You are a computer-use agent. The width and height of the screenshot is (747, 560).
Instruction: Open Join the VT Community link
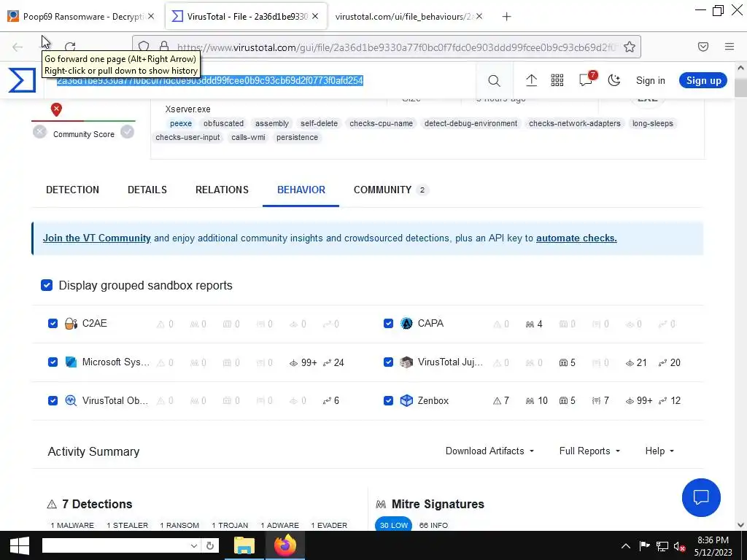coord(97,238)
